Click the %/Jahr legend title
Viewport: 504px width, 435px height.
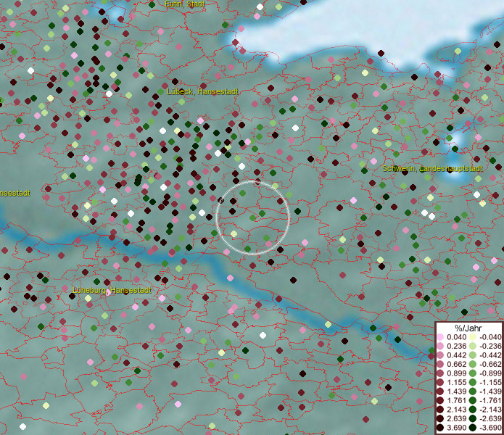[468, 327]
